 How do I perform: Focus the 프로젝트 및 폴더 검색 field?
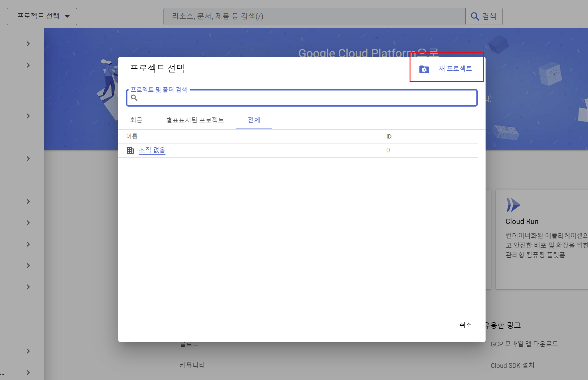coord(305,98)
